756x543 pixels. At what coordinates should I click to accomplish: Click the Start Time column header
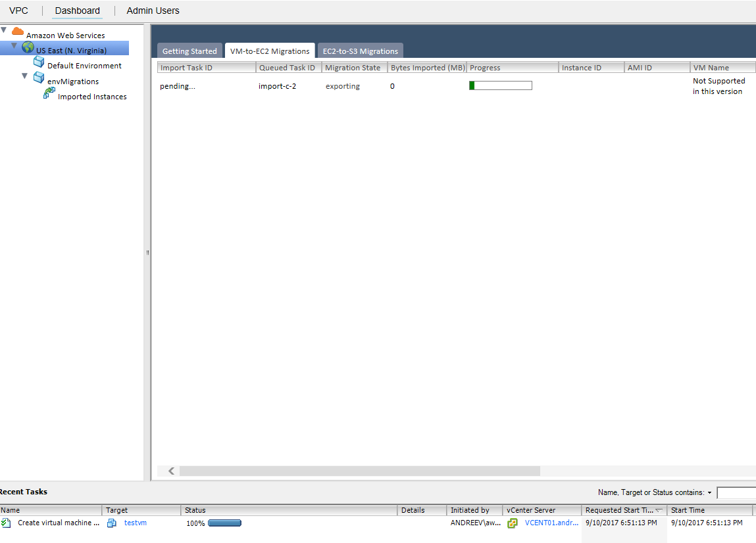[x=710, y=510]
